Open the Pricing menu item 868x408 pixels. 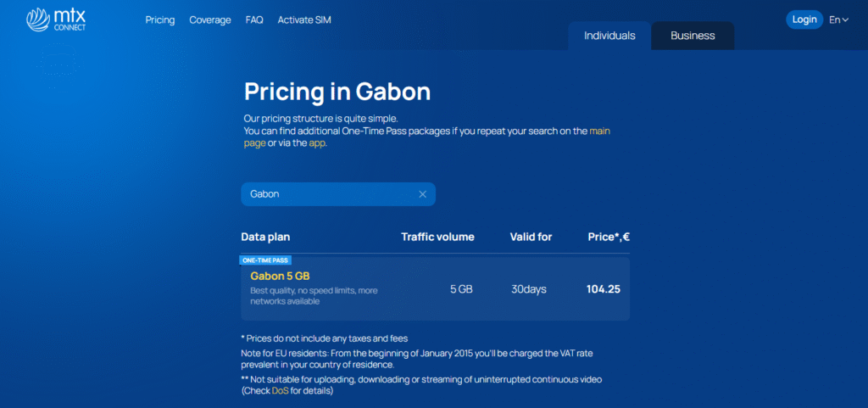coord(160,20)
